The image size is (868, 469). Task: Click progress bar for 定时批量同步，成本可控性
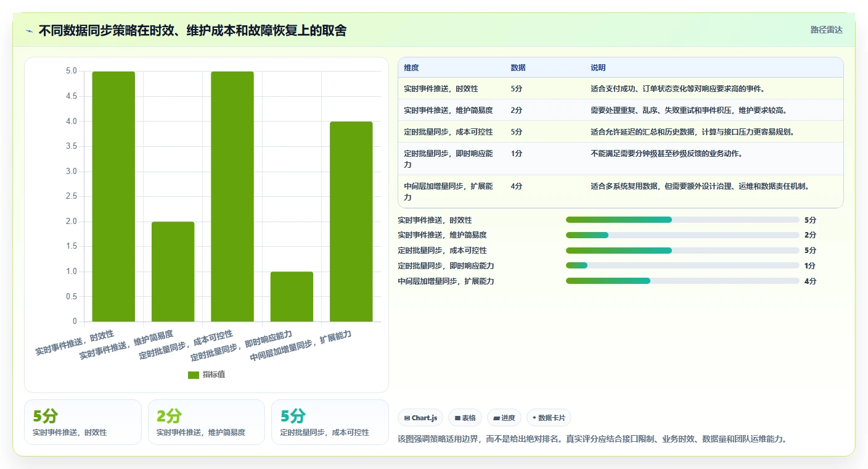[x=682, y=251]
